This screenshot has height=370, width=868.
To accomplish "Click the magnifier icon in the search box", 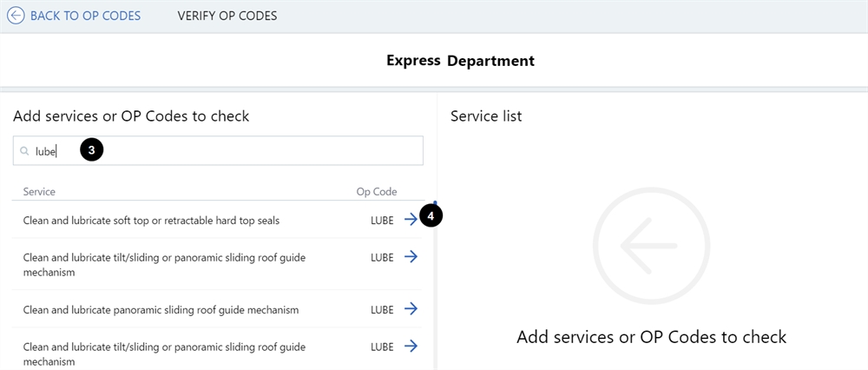I will point(25,151).
